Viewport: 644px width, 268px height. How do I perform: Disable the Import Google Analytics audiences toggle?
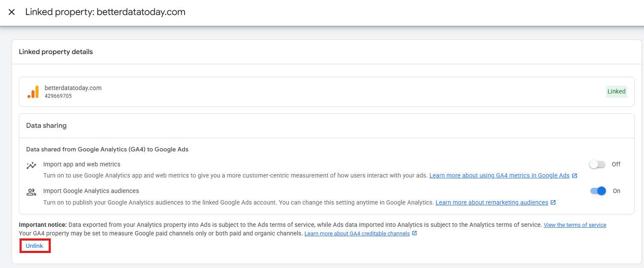[x=598, y=191]
